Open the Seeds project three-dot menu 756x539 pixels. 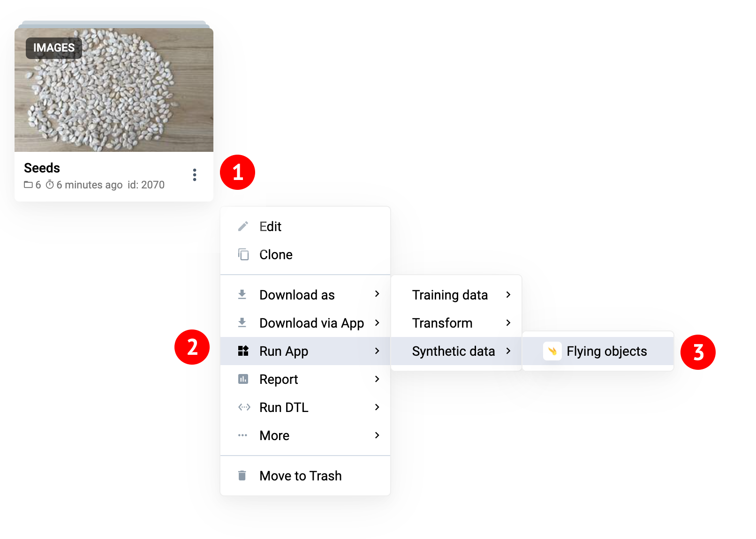(x=195, y=175)
